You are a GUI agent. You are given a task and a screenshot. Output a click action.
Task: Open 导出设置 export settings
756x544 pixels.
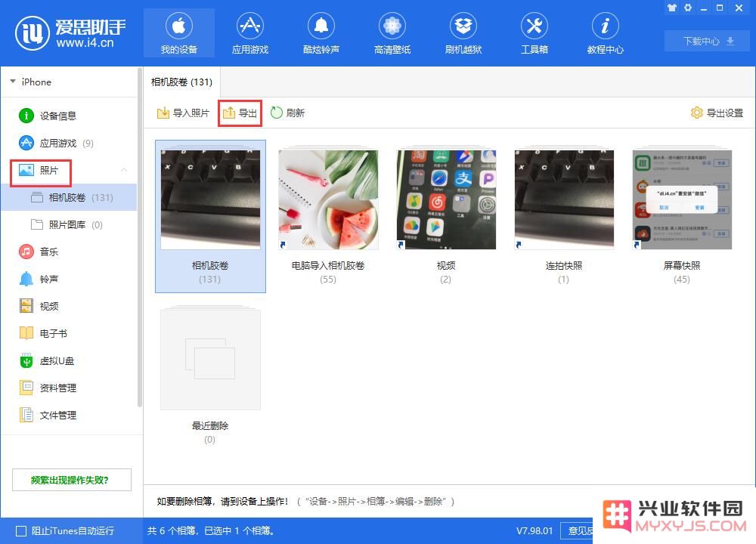[x=717, y=113]
